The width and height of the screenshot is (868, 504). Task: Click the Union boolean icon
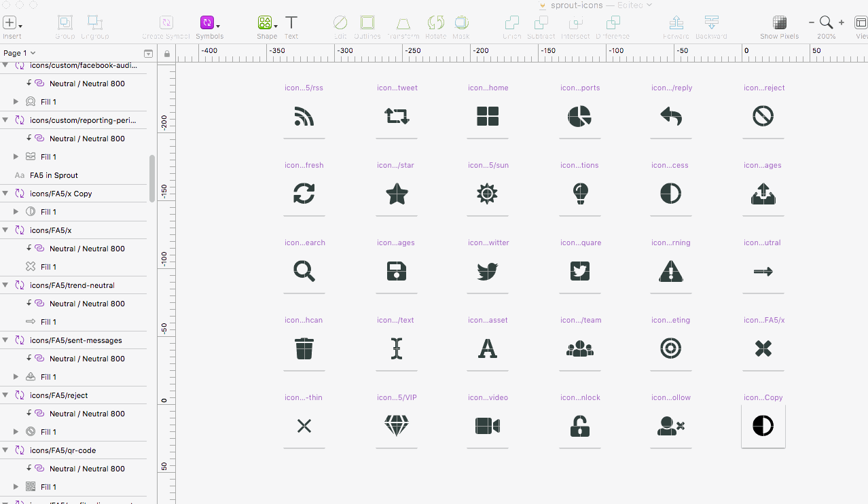pos(512,23)
